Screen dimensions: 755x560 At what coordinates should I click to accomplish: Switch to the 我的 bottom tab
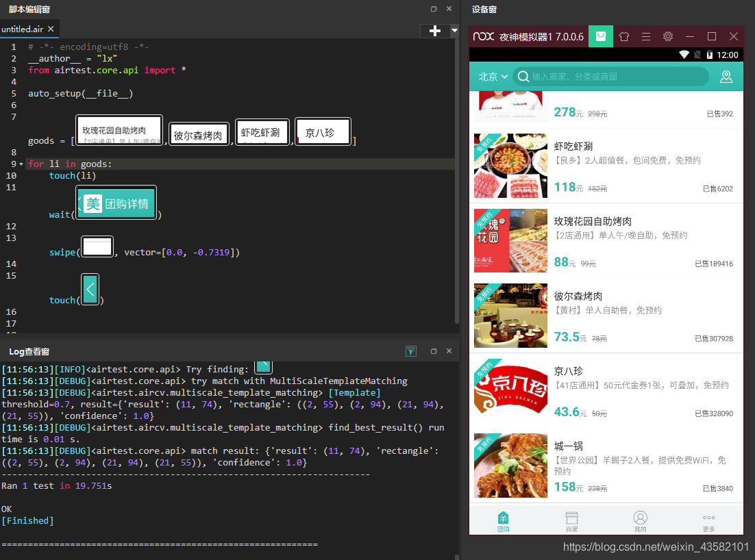point(640,521)
